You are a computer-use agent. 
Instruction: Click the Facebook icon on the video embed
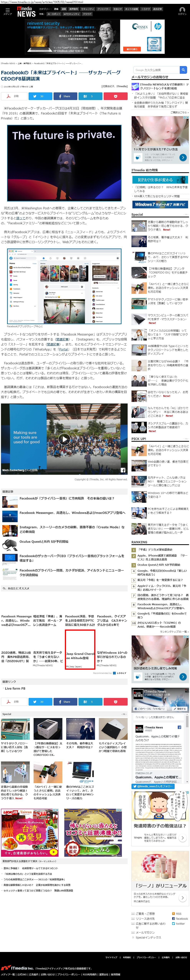[x=123, y=470]
